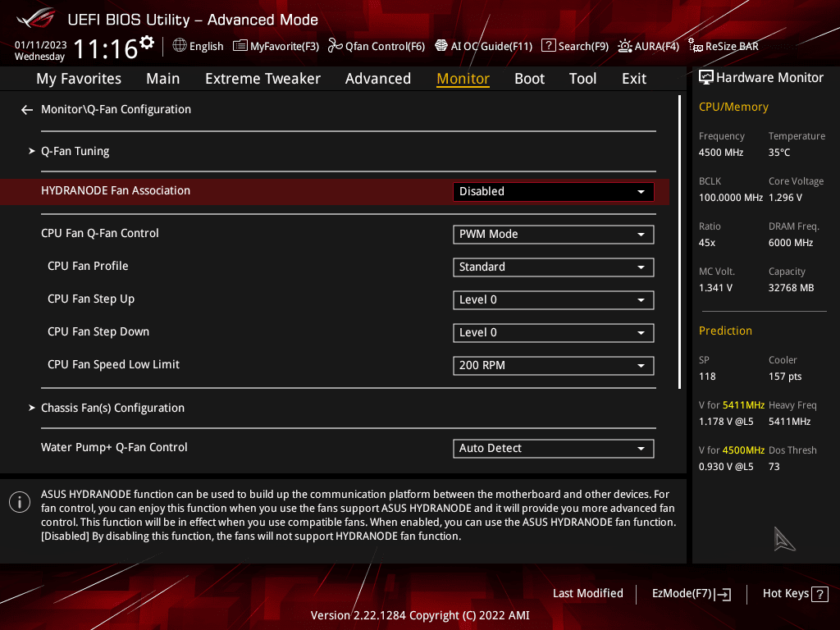Switch to the Main tab
The width and height of the screenshot is (840, 630).
click(163, 79)
